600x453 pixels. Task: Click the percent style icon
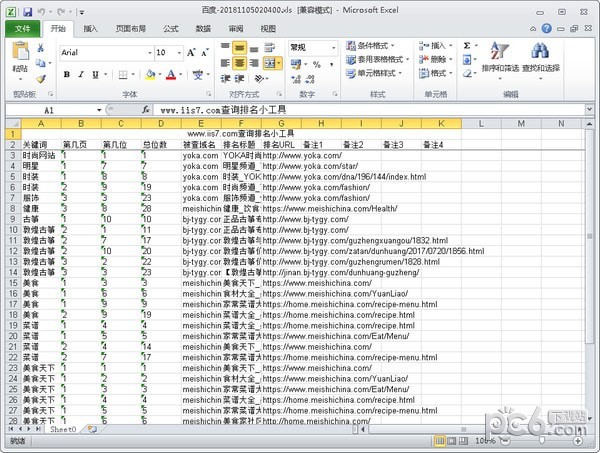click(x=316, y=64)
